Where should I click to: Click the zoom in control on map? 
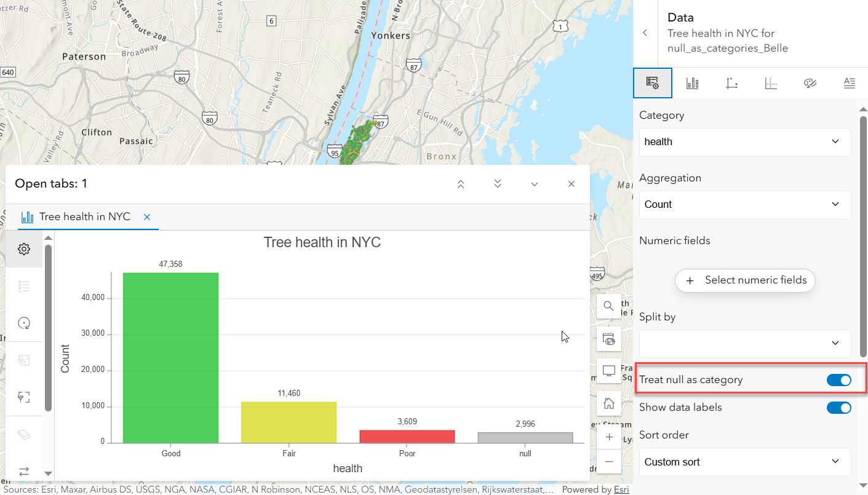click(x=608, y=437)
